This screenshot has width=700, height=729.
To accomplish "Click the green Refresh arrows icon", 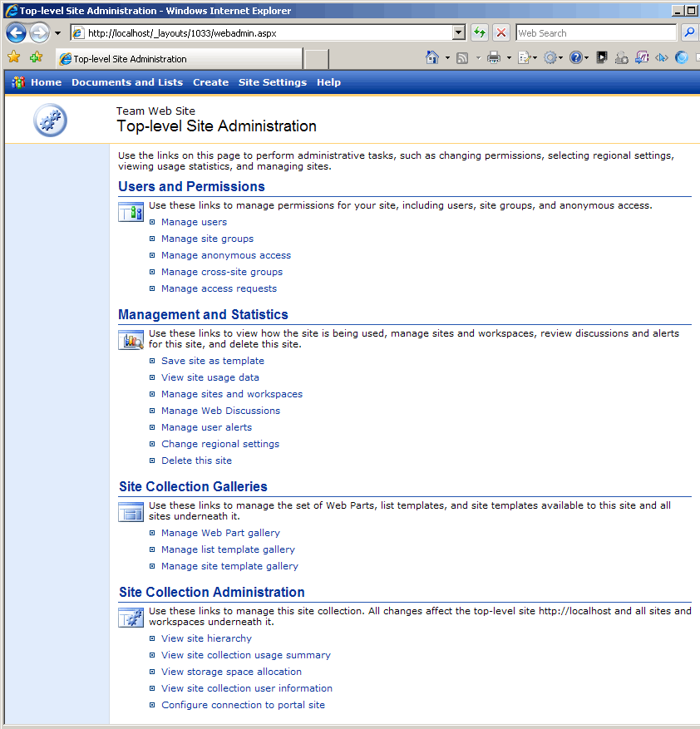I will coord(479,33).
